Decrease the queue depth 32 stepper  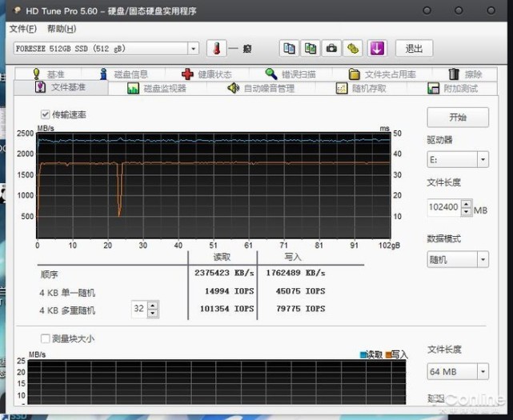(x=153, y=313)
